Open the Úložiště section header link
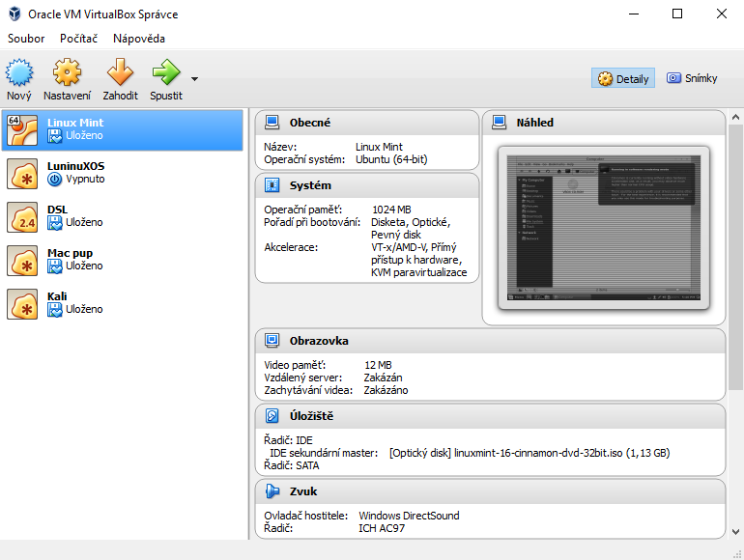The image size is (744, 560). tap(311, 416)
